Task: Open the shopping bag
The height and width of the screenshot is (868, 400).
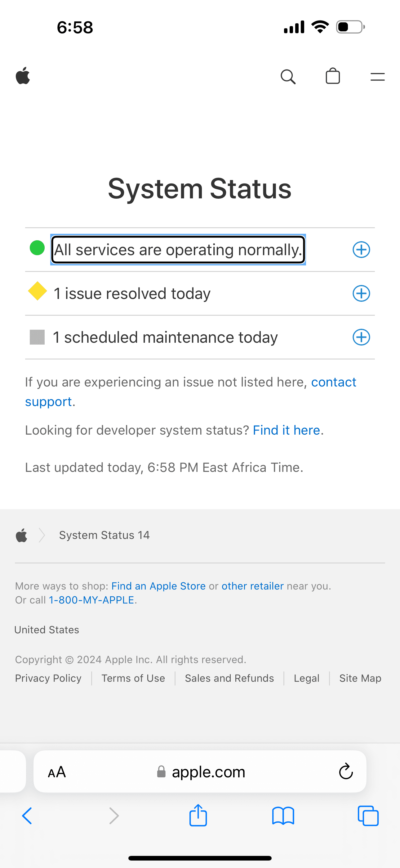Action: tap(333, 76)
